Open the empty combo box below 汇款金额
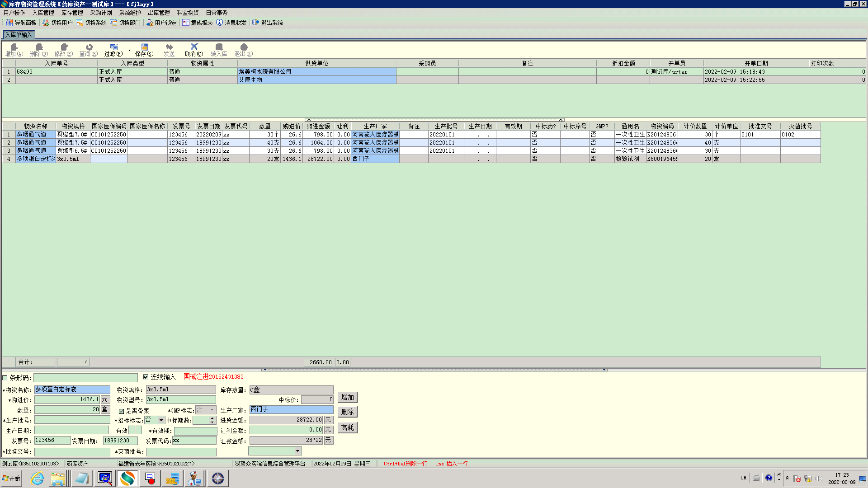 [x=297, y=451]
